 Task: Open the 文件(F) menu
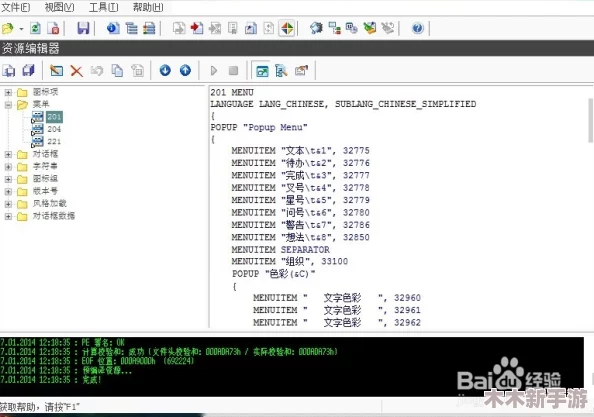click(x=16, y=7)
